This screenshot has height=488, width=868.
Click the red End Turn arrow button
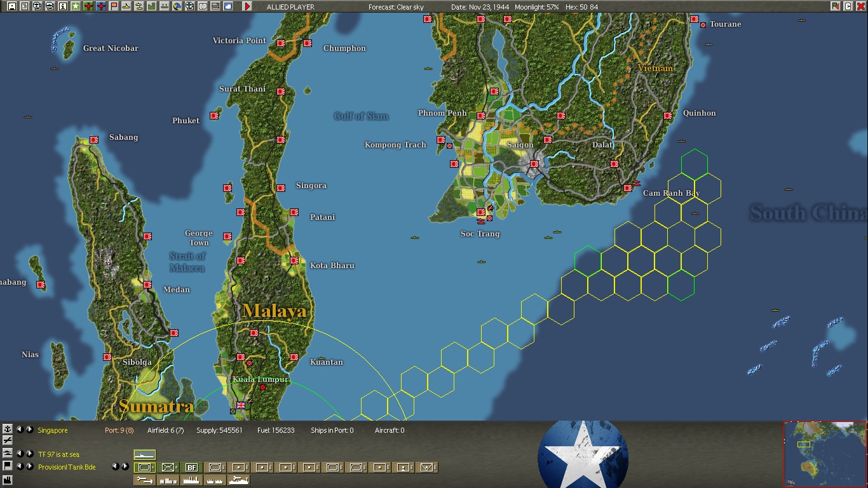[x=247, y=6]
